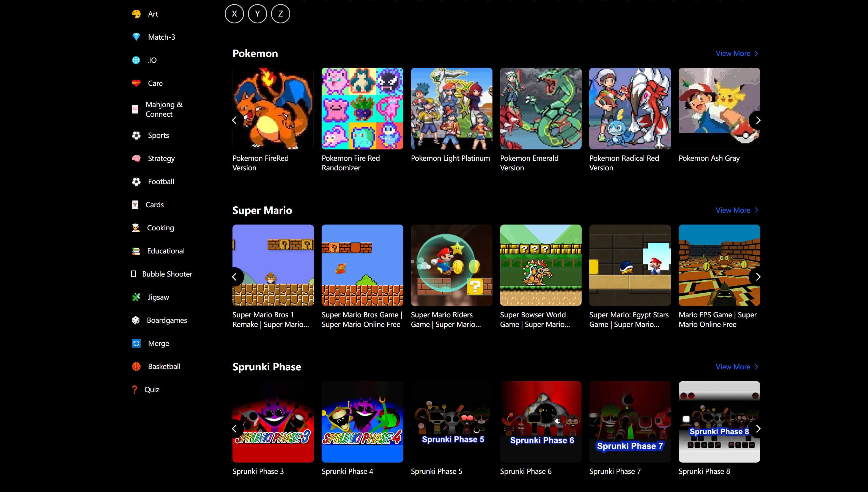Screen dimensions: 868x492
Task: Click the Merge icon in sidebar
Action: pos(136,343)
